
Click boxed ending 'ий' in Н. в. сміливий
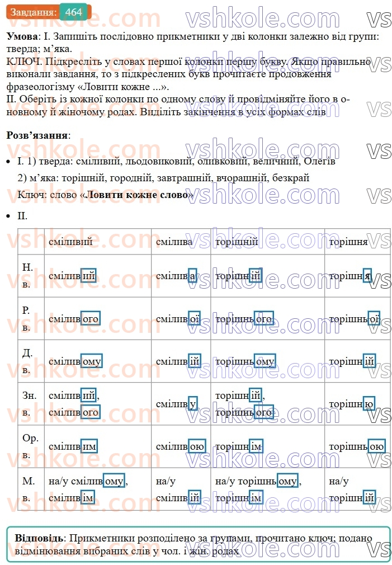click(88, 276)
